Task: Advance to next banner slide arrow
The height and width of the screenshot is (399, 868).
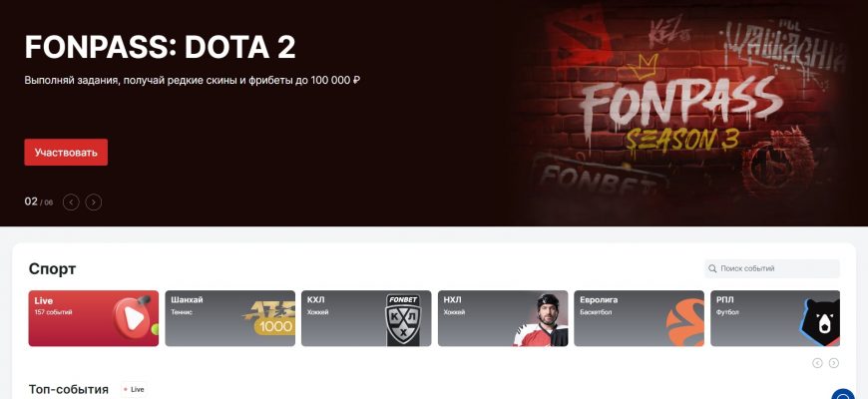Action: (x=94, y=201)
